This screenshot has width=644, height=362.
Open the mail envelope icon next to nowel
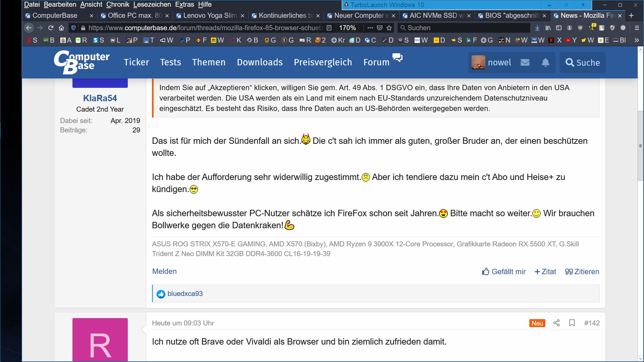525,62
